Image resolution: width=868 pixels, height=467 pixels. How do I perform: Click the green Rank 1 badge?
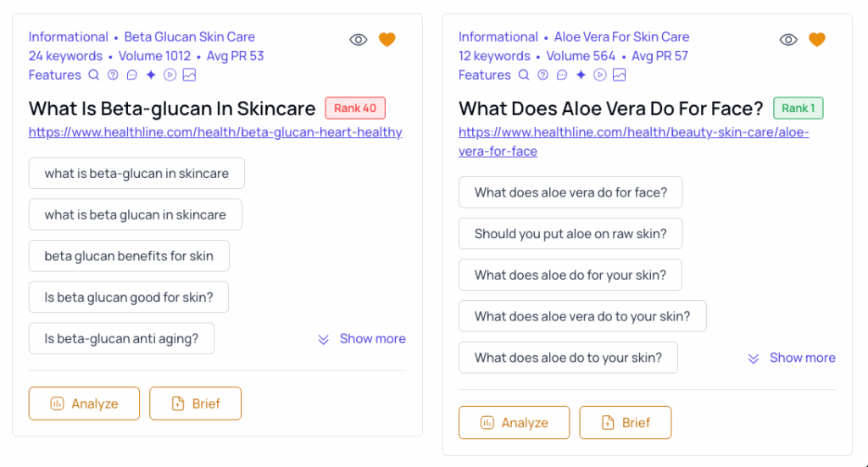[798, 108]
